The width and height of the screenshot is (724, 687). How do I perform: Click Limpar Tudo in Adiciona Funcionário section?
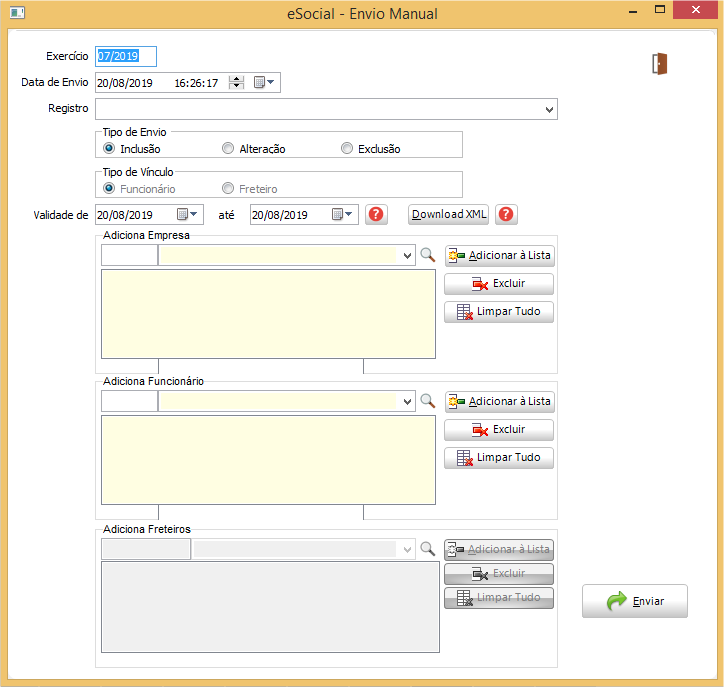click(499, 458)
